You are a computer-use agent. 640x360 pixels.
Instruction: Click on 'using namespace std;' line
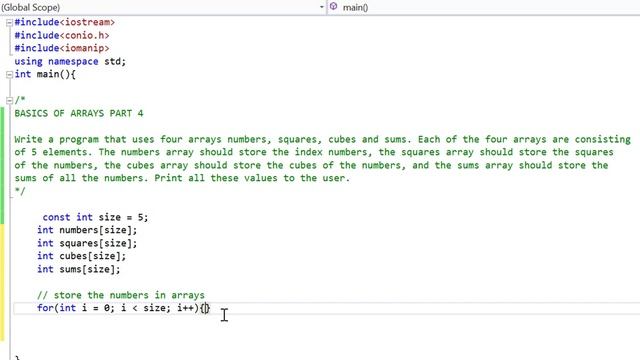[70, 61]
